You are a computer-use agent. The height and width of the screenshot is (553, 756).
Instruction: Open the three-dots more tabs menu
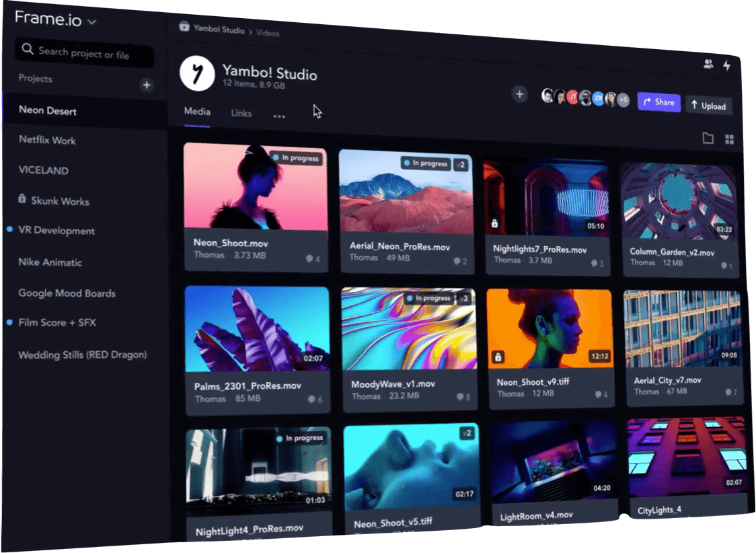(x=279, y=116)
